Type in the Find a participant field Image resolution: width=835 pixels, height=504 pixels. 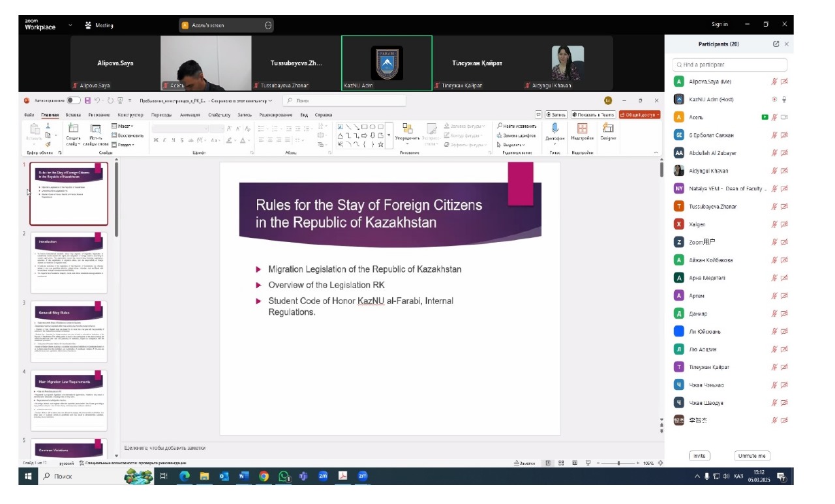coord(730,65)
